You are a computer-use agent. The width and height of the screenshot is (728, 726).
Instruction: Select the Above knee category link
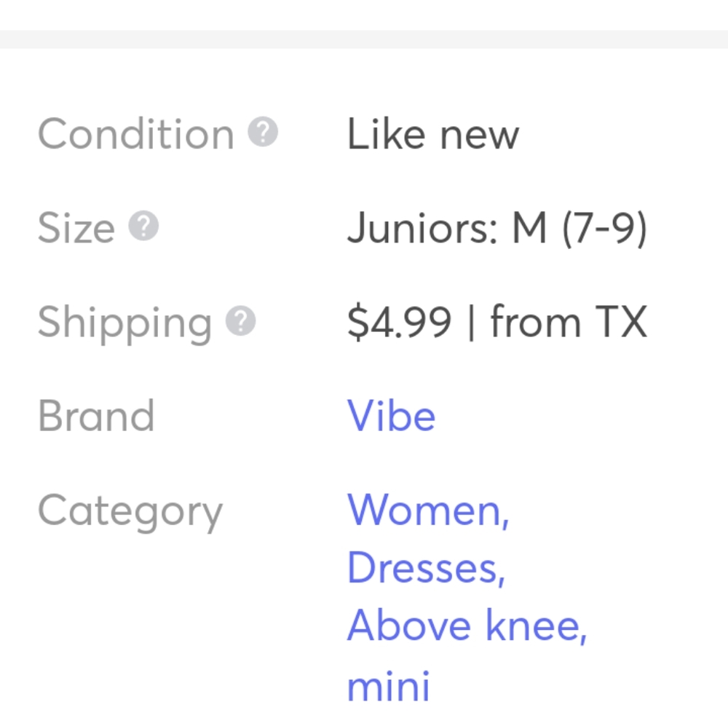click(x=467, y=626)
